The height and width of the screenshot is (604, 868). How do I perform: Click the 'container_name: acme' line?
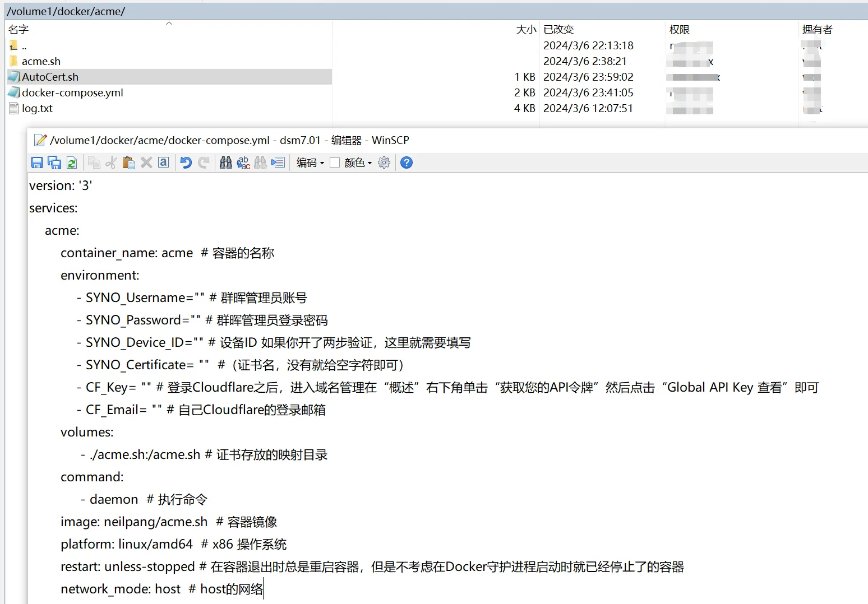pos(167,253)
